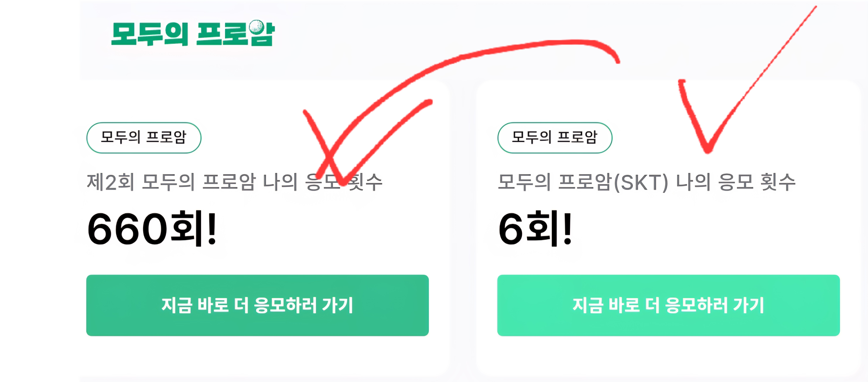Click the 제2회 text in the left title

(x=111, y=182)
